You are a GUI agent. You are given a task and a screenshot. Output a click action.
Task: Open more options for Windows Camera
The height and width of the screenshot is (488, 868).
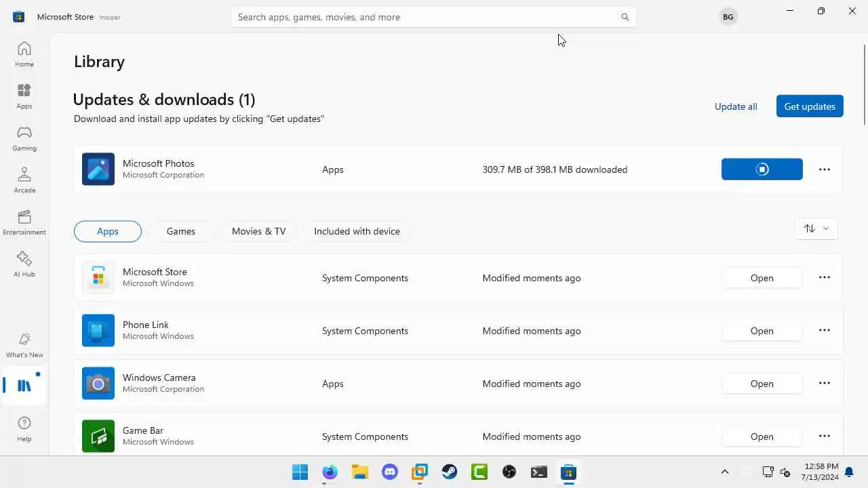coord(825,383)
